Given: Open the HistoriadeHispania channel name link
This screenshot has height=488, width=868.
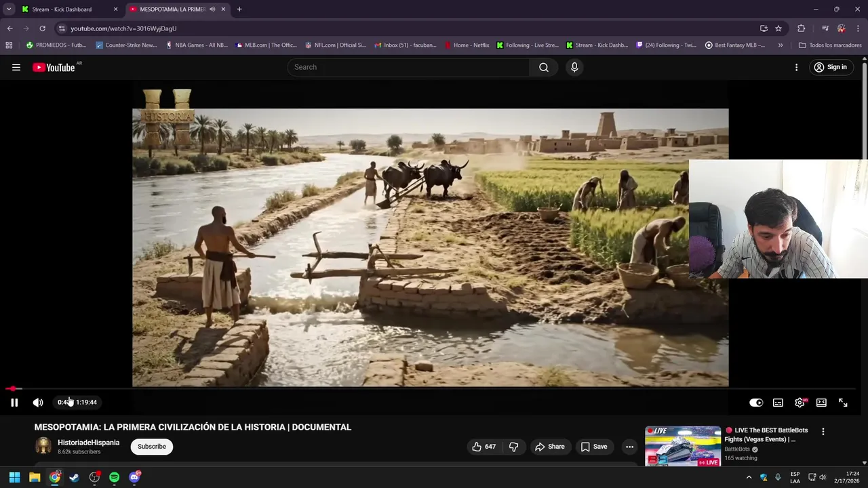Looking at the screenshot, I should click(88, 443).
